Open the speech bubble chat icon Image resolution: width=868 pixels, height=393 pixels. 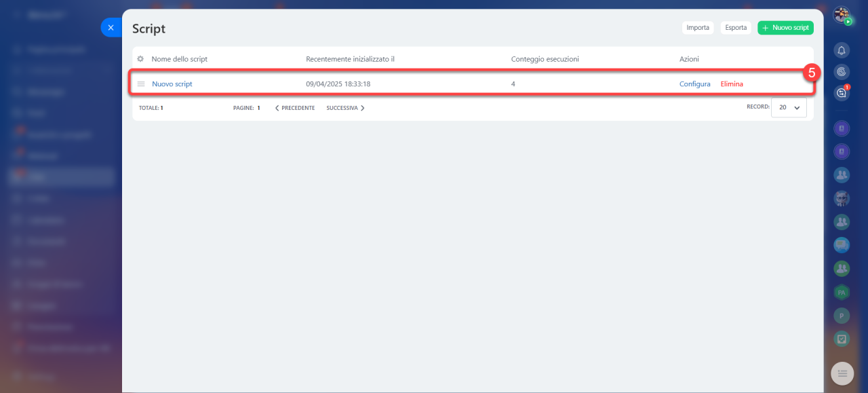(842, 244)
